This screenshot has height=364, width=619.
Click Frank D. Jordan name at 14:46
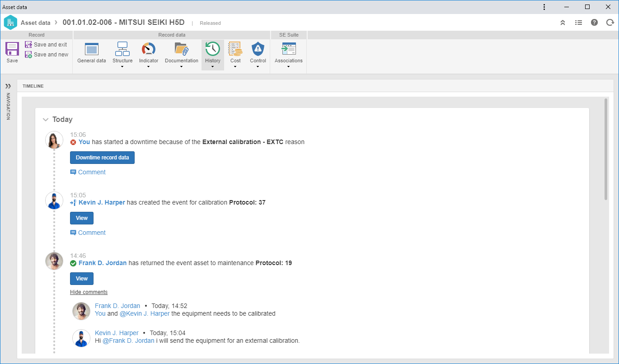pyautogui.click(x=103, y=263)
